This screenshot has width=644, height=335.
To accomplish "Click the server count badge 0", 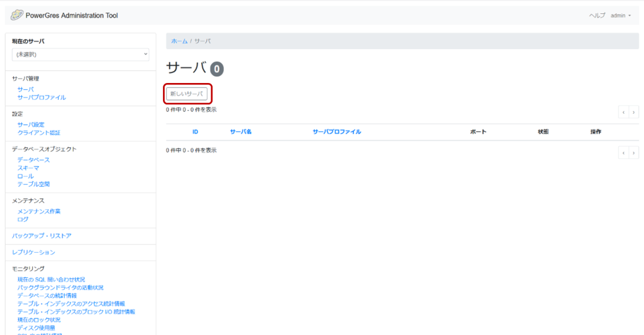I will click(217, 69).
